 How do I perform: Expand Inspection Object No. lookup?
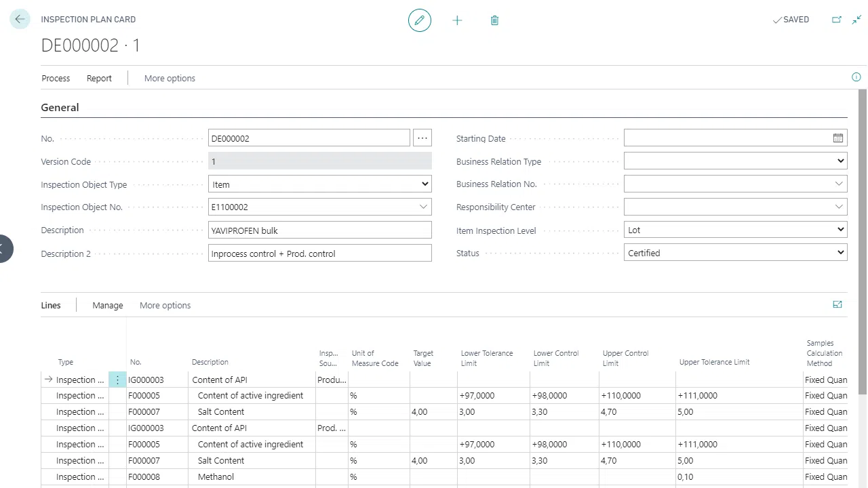point(423,207)
